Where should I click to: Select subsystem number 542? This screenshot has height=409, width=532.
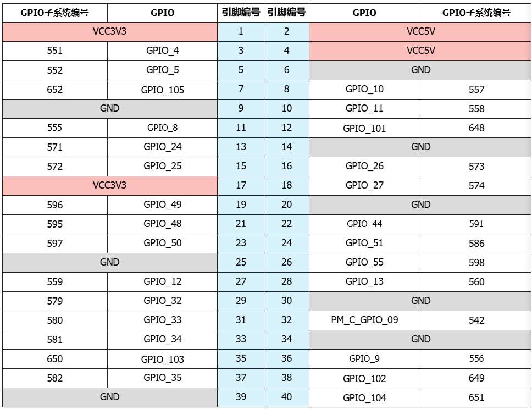pyautogui.click(x=476, y=320)
